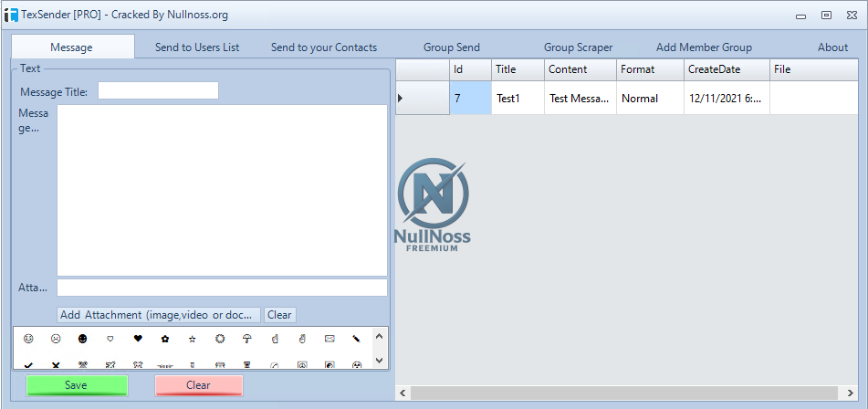Open the Add Member Group tab
Screen dimensions: 868x409
coord(704,47)
